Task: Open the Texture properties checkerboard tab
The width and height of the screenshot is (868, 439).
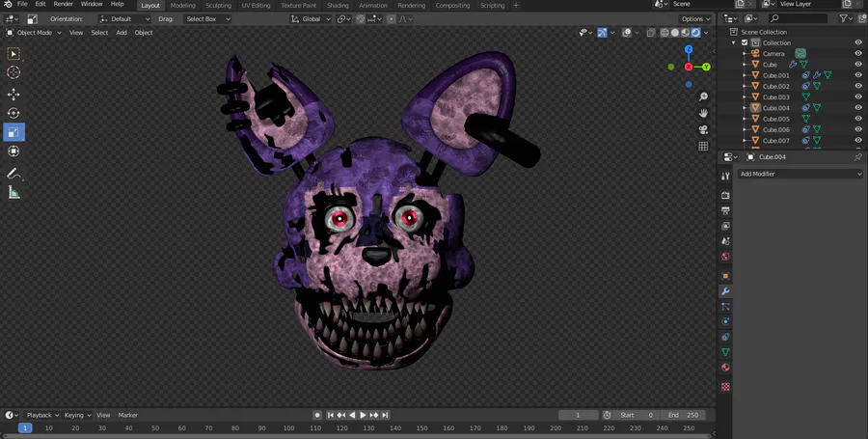Action: pos(725,387)
